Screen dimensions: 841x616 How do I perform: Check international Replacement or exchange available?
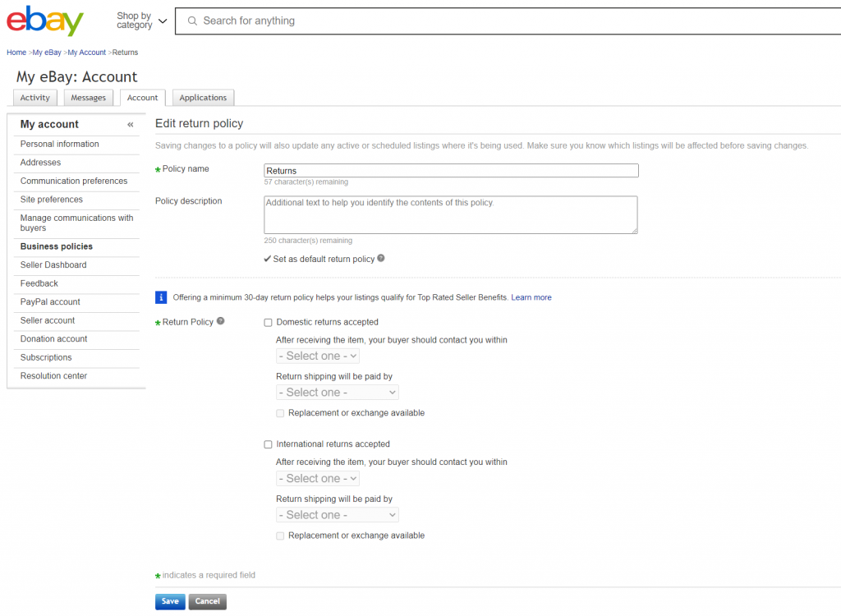280,536
